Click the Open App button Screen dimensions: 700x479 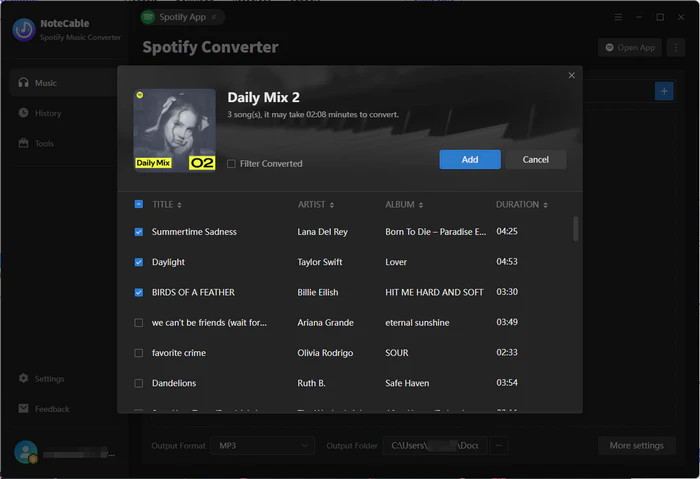630,47
